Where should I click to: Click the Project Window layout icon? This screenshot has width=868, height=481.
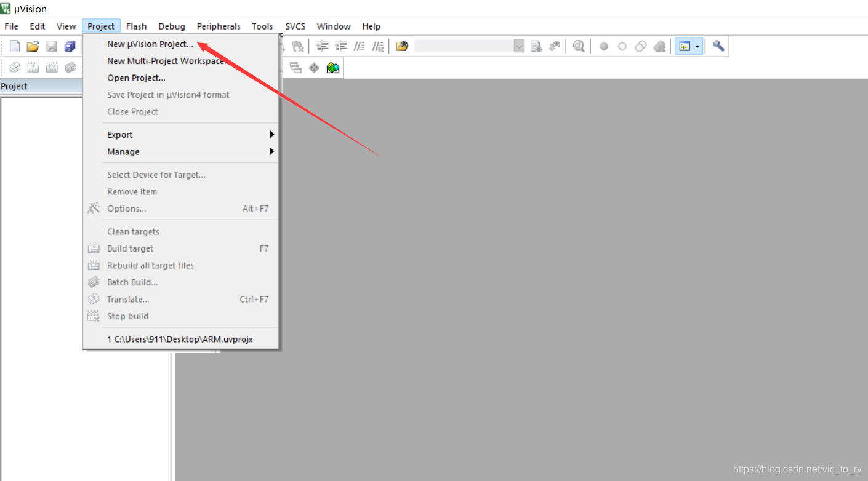[x=684, y=46]
